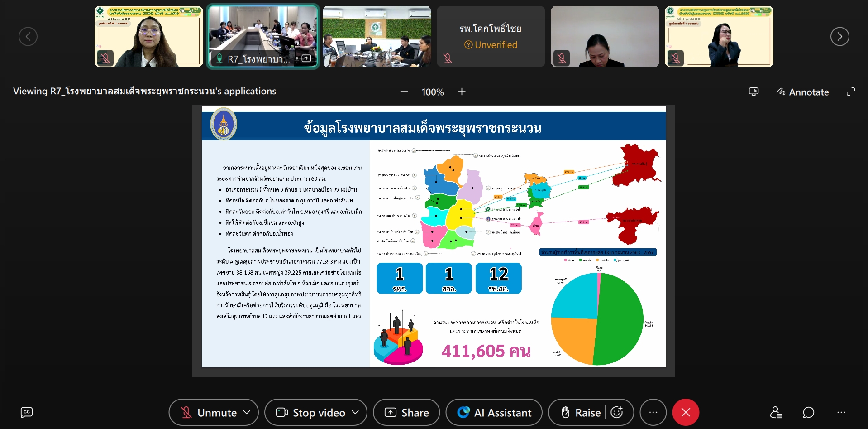Stop video camera

coord(312,412)
